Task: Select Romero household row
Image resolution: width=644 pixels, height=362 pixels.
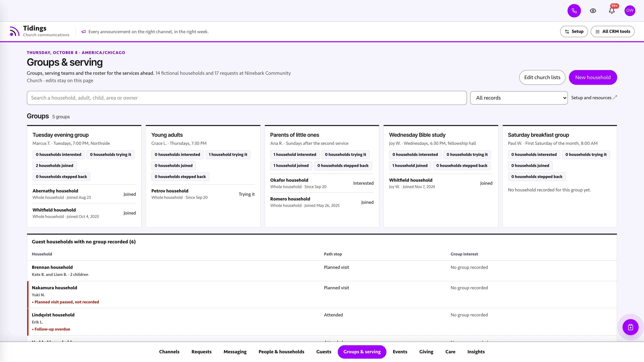Action: (322, 202)
